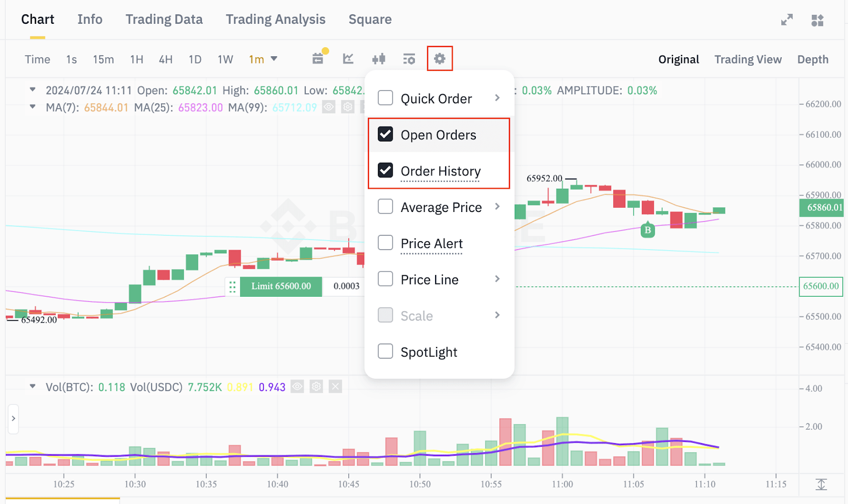
Task: Click the auto-fit price scale icon
Action: pyautogui.click(x=821, y=484)
